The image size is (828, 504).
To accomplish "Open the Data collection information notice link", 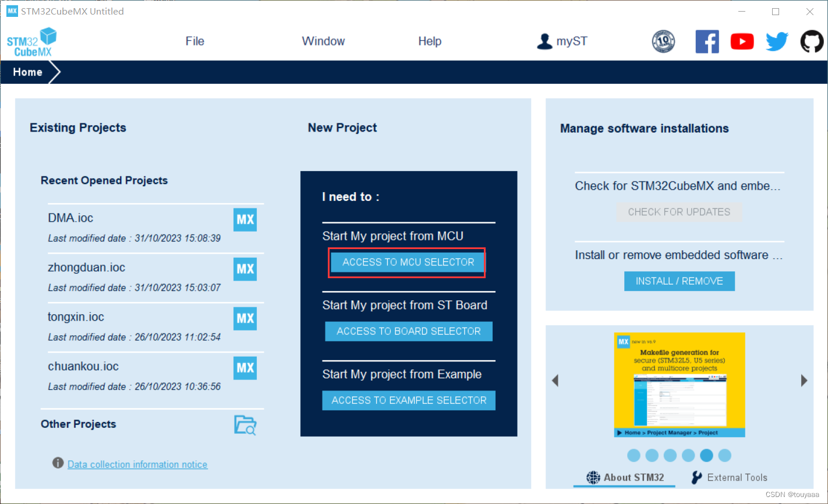I will coord(137,464).
